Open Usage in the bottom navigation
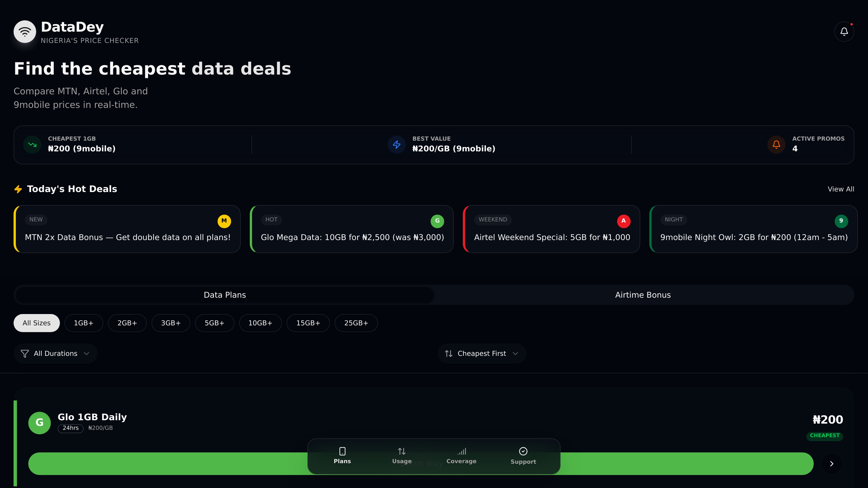This screenshot has height=488, width=868. click(401, 456)
